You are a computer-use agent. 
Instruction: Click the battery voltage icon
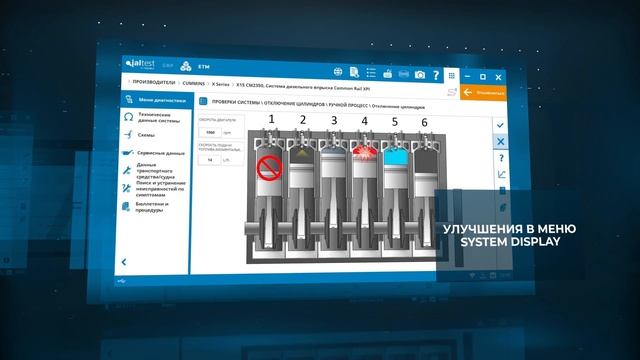(403, 74)
